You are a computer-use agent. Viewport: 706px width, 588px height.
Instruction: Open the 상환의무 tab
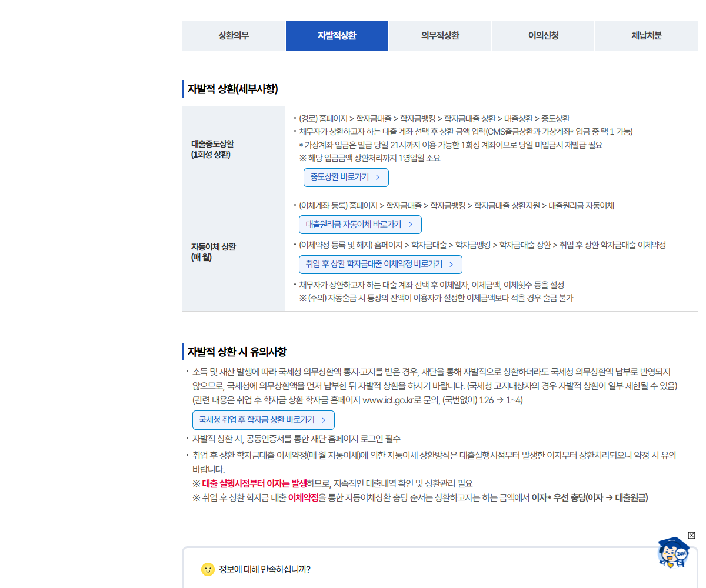(234, 36)
